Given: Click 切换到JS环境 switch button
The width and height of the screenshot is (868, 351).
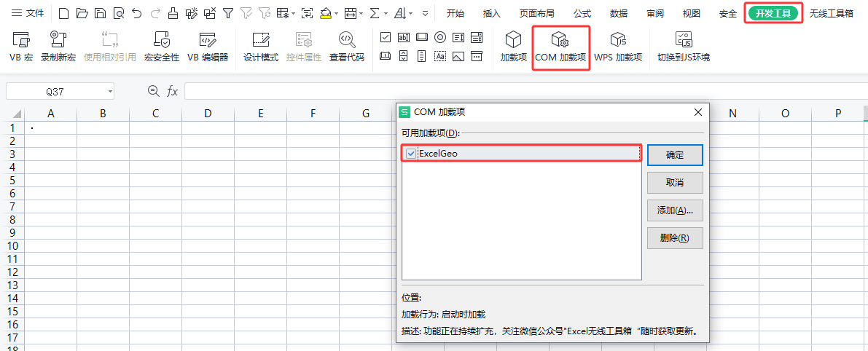Looking at the screenshot, I should coord(684,47).
